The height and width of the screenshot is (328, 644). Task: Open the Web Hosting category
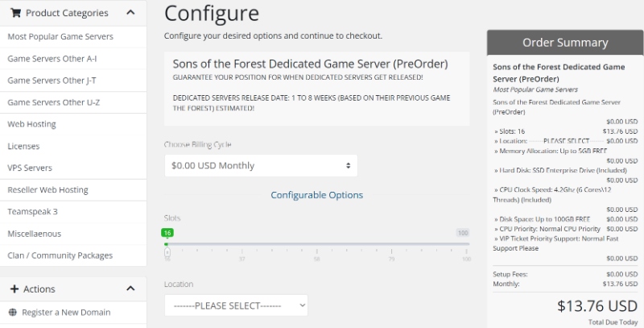31,124
